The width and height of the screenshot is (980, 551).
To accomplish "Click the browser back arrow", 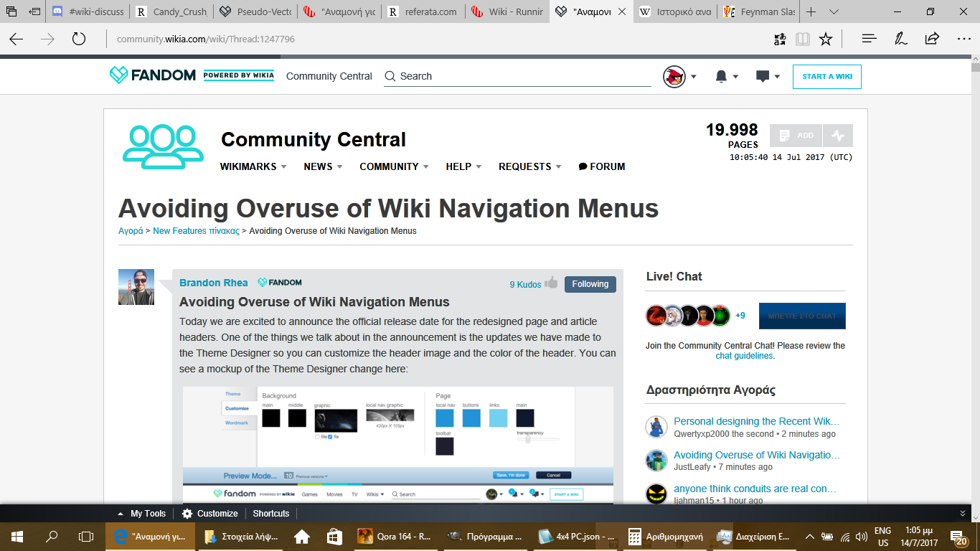I will (x=16, y=39).
